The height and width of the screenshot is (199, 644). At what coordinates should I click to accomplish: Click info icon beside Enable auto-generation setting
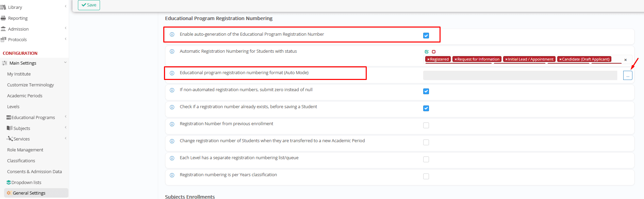coord(172,34)
